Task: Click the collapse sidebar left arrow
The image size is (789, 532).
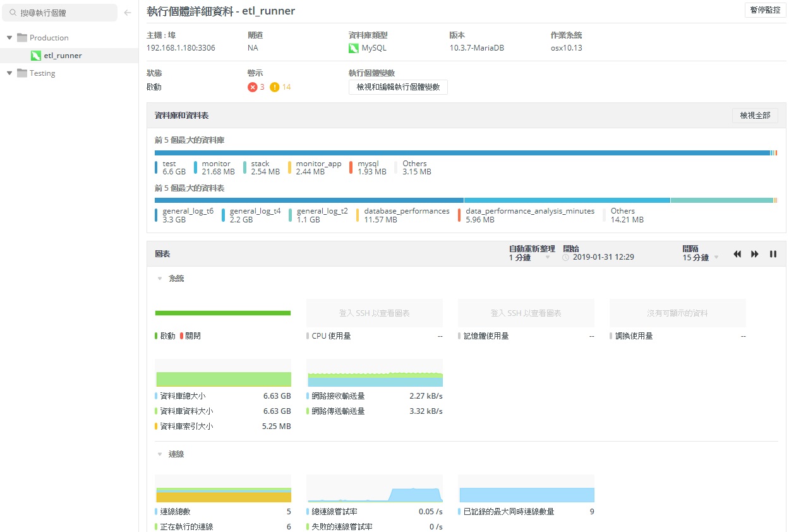Action: point(128,13)
